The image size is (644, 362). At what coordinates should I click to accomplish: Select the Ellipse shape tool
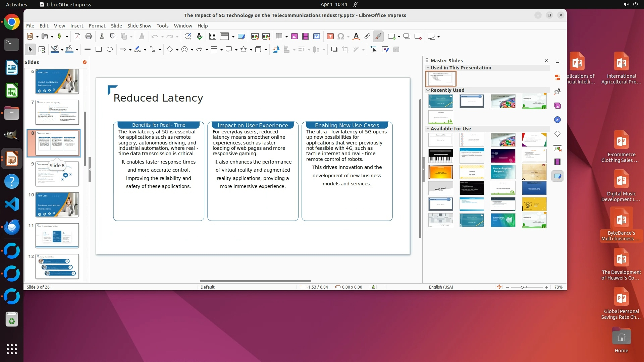tap(110, 50)
